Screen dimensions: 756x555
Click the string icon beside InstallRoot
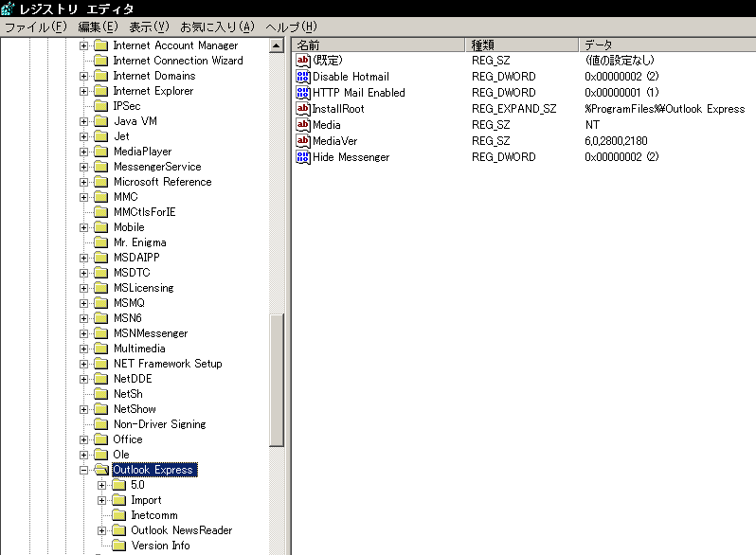[x=303, y=109]
